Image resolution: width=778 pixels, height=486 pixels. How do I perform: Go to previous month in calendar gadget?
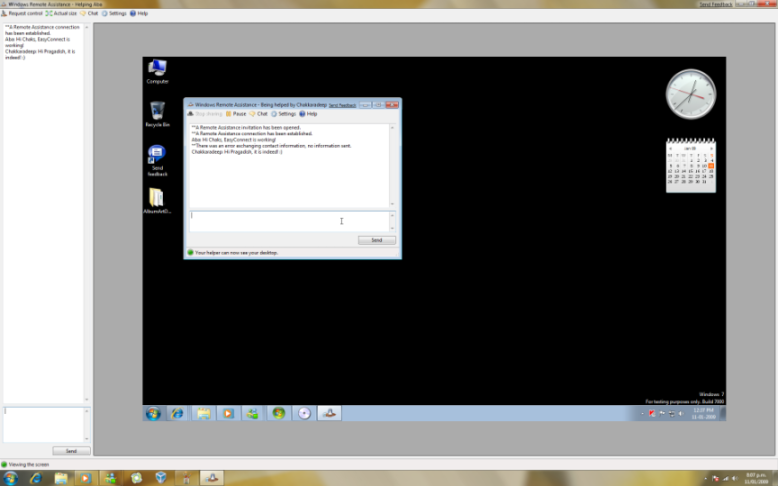pyautogui.click(x=670, y=148)
